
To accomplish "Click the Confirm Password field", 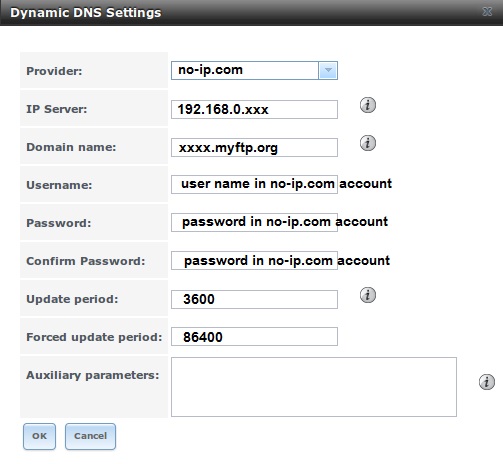I will 254,260.
